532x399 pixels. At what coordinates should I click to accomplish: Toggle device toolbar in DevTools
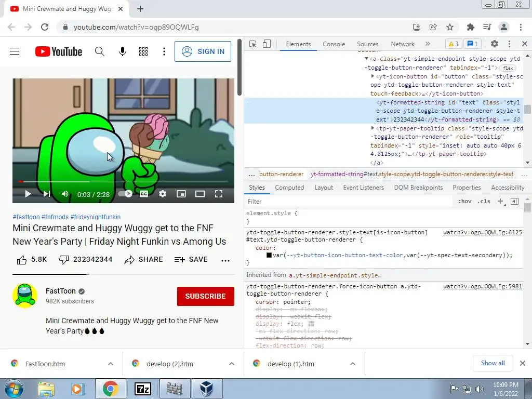click(267, 44)
